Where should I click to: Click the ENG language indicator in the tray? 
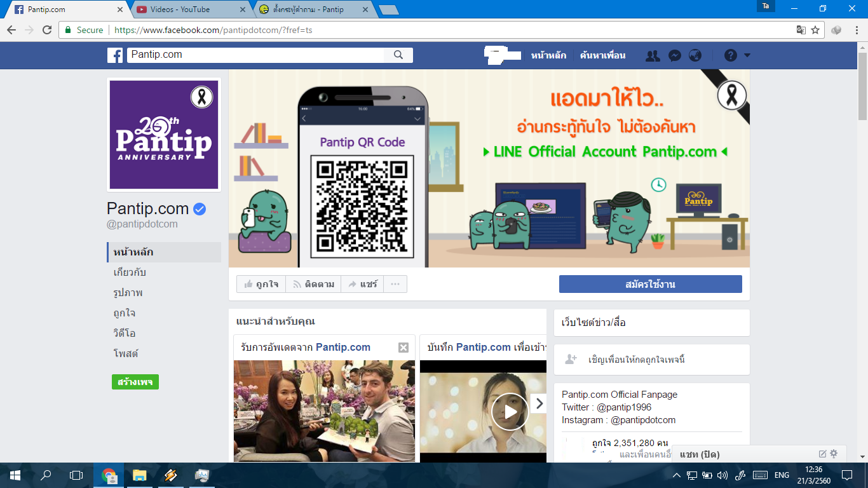(782, 475)
